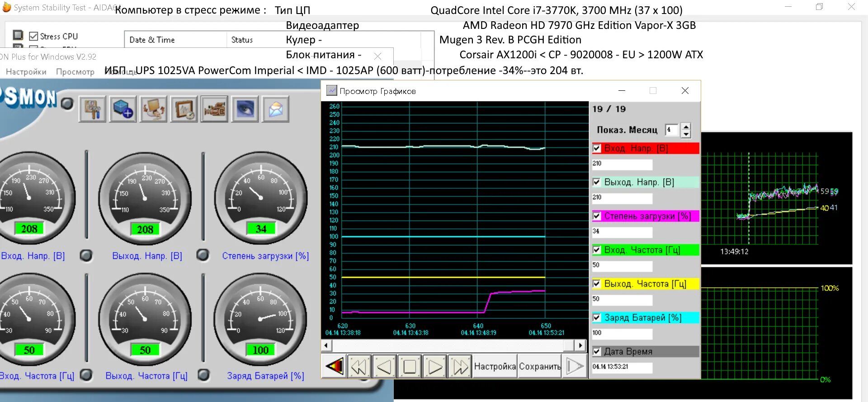Uncheck Выход. Напр. [В] graph series
The height and width of the screenshot is (402, 868).
click(597, 182)
